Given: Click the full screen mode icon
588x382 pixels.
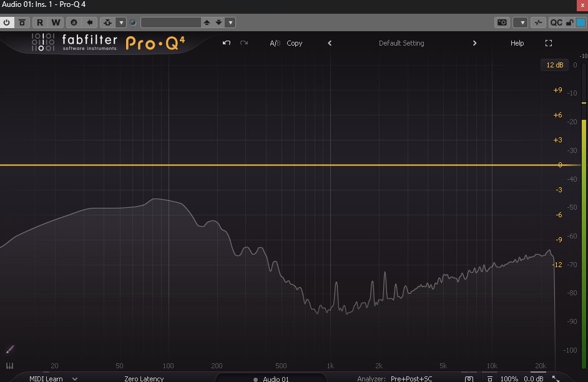Looking at the screenshot, I should [549, 43].
